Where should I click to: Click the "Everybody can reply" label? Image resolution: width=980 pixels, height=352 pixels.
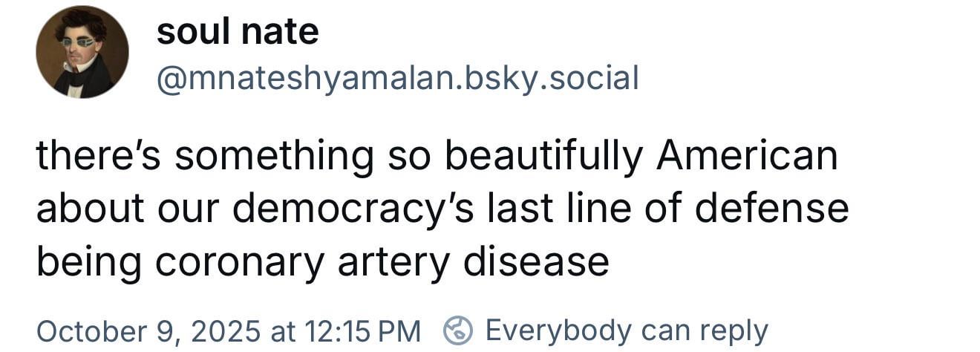(x=627, y=330)
